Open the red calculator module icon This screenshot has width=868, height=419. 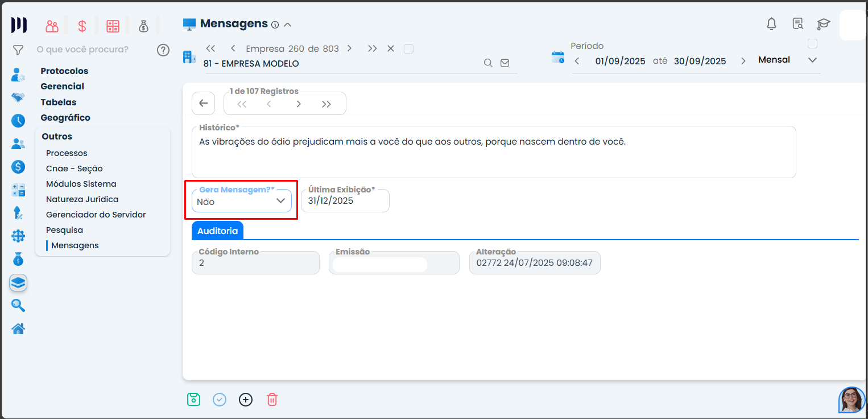pyautogui.click(x=113, y=26)
